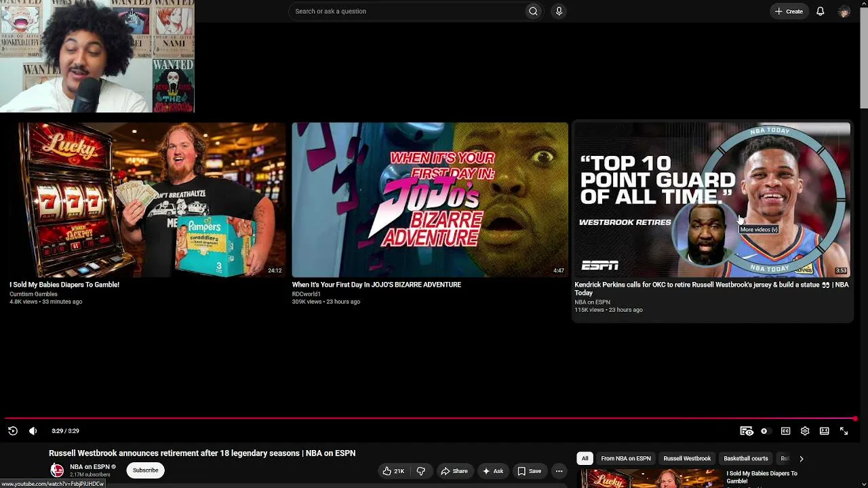Focus the search or ask a question field

pyautogui.click(x=407, y=11)
